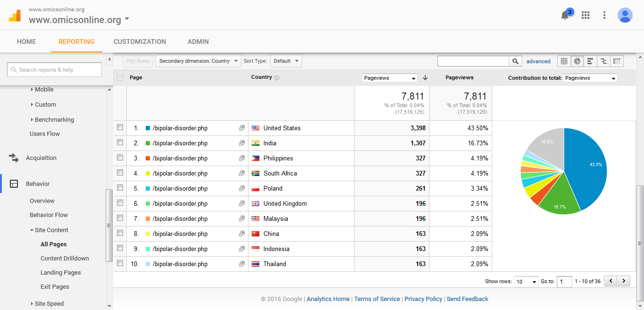Viewport: 644px width, 310px height.
Task: Click the Google Analytics logo
Action: pos(15,16)
